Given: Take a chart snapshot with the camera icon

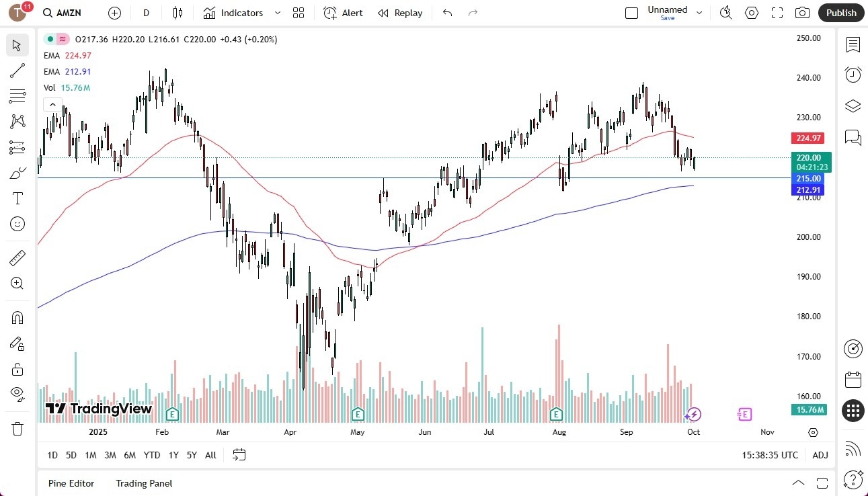Looking at the screenshot, I should point(803,13).
